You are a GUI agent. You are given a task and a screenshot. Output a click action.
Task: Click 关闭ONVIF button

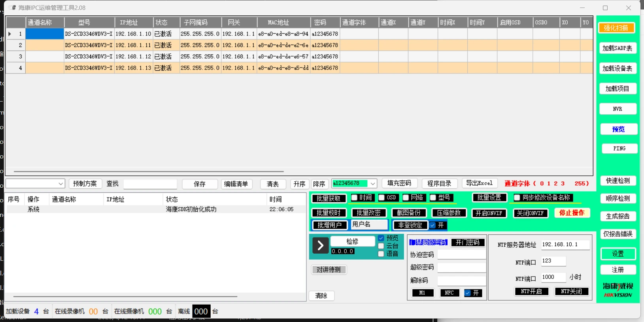tap(531, 213)
